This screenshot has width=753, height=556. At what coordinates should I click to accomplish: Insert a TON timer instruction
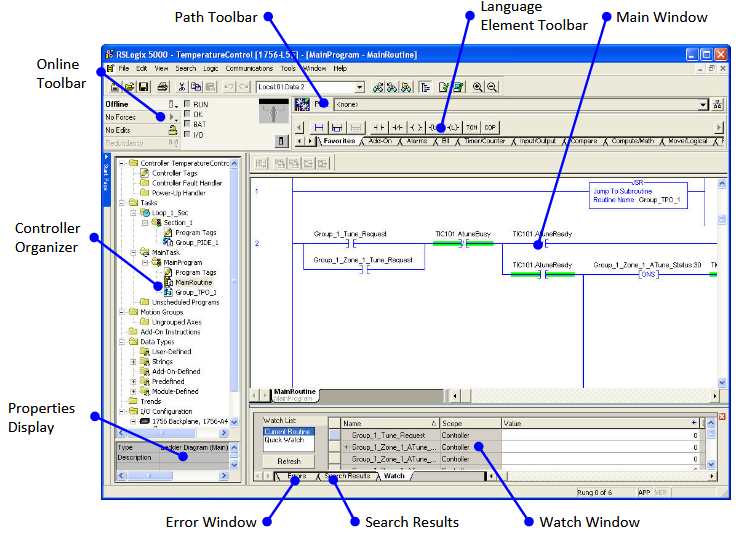click(472, 128)
